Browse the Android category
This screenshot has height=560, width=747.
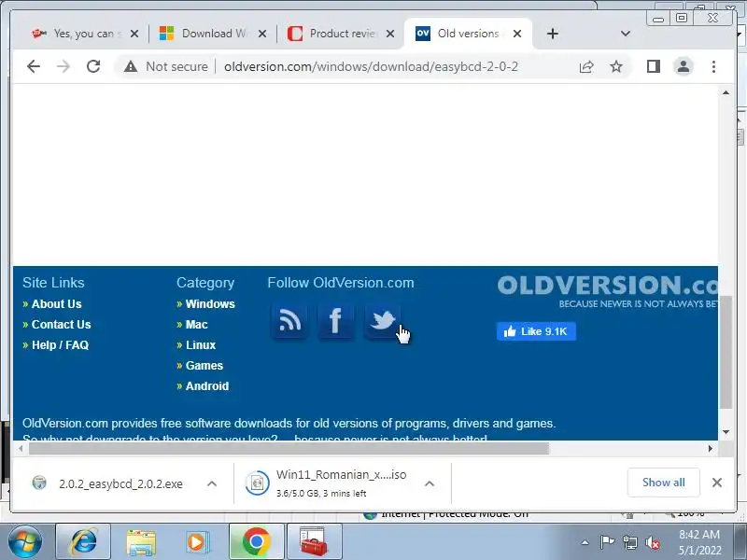(207, 385)
